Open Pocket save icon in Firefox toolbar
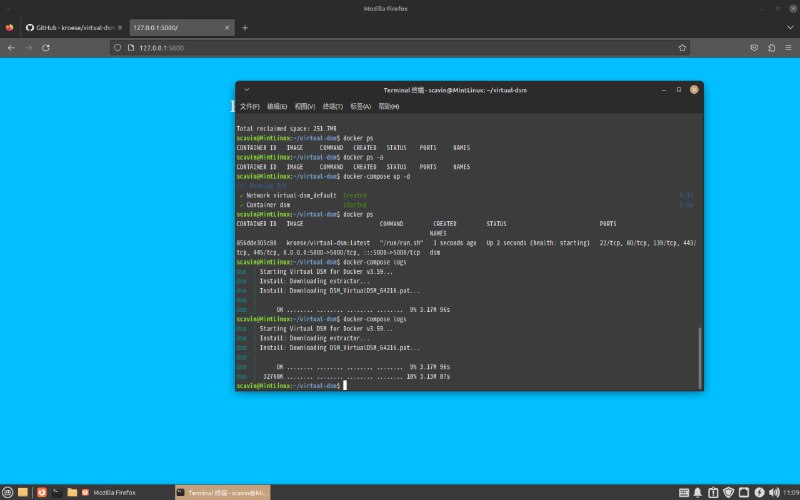The height and width of the screenshot is (500, 800). click(754, 48)
